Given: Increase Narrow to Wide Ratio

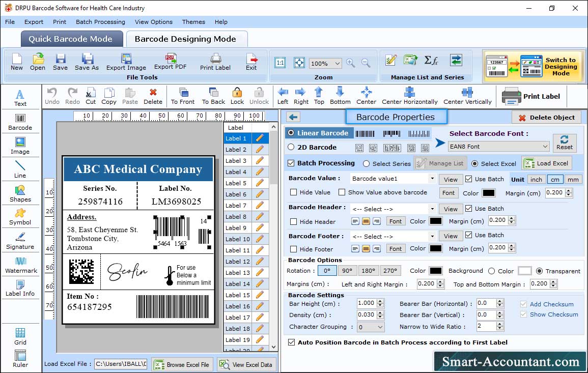Looking at the screenshot, I should (x=499, y=324).
